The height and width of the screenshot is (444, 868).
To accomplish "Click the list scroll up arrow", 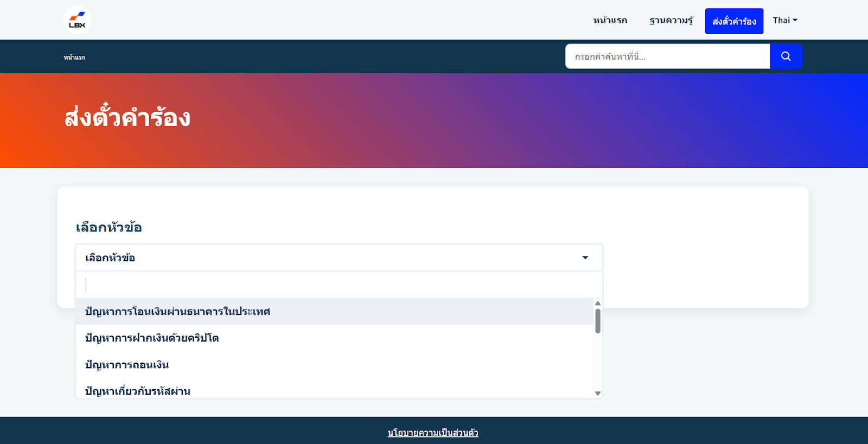I will [x=598, y=303].
